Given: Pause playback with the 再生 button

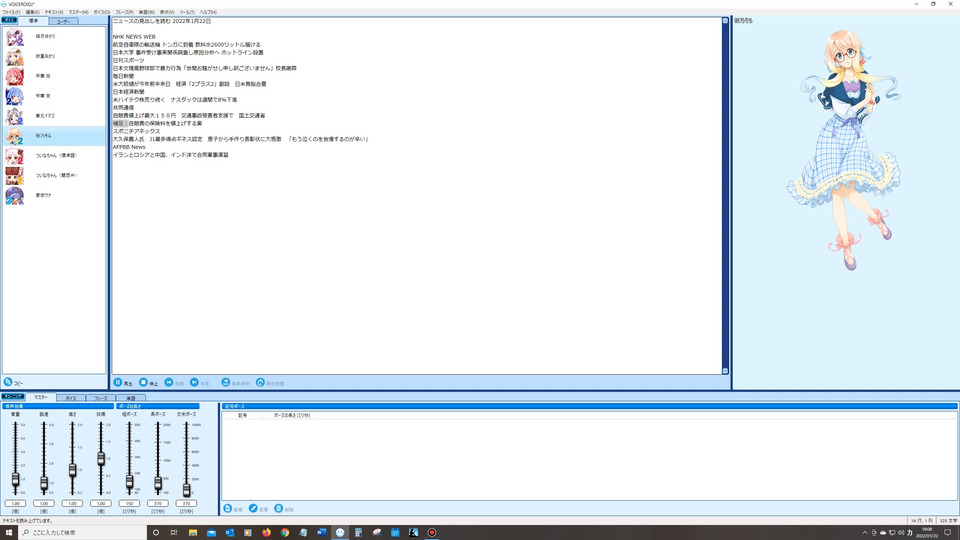Looking at the screenshot, I should coord(123,383).
